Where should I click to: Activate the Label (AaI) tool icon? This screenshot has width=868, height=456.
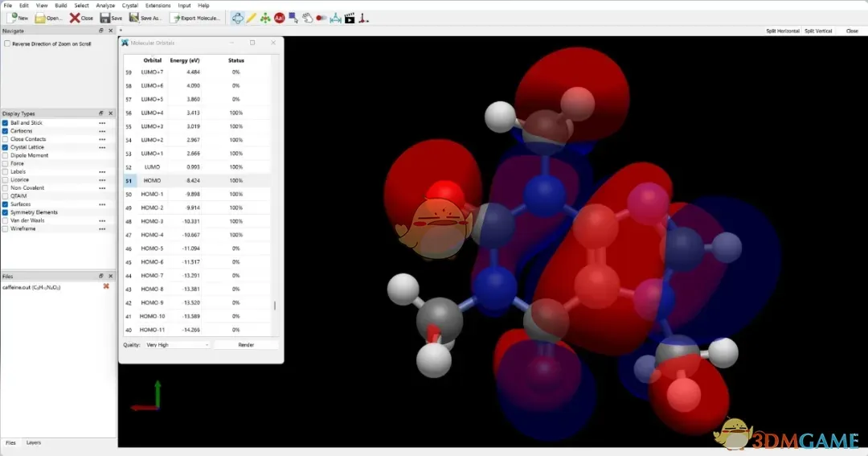[x=279, y=18]
